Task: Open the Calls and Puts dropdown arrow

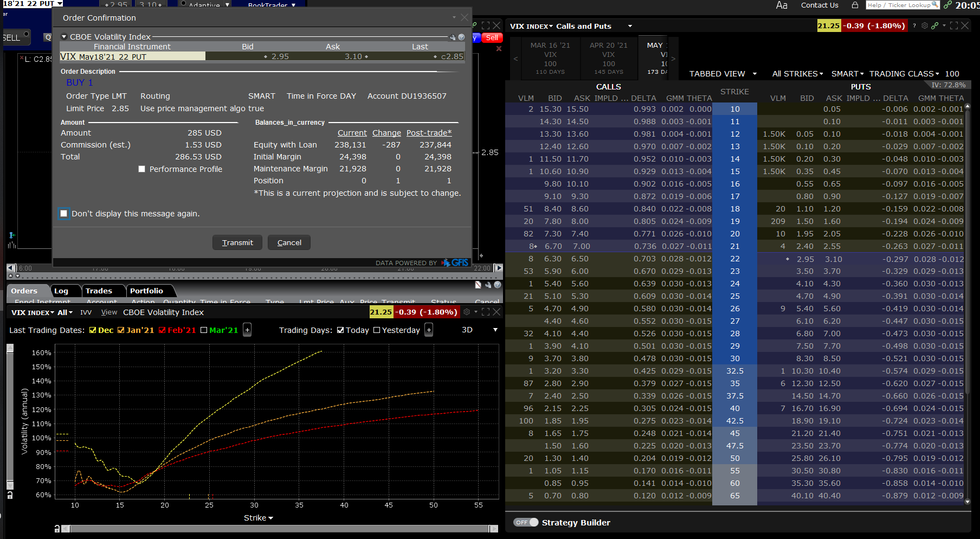Action: click(630, 26)
